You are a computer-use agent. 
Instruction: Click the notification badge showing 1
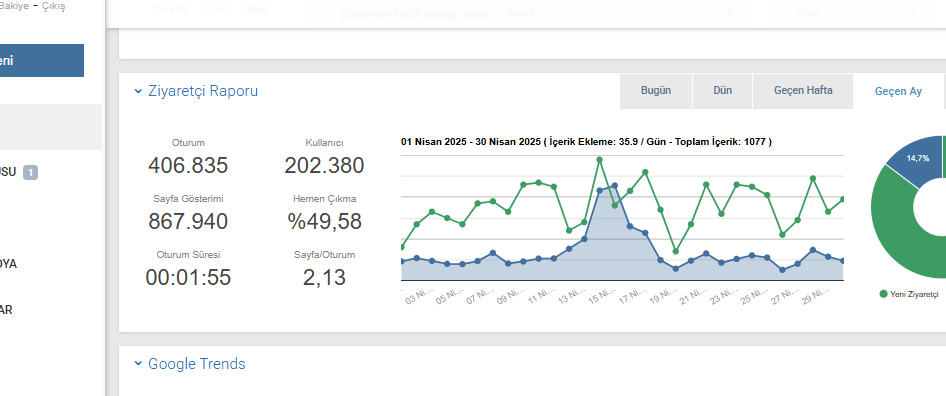[30, 173]
